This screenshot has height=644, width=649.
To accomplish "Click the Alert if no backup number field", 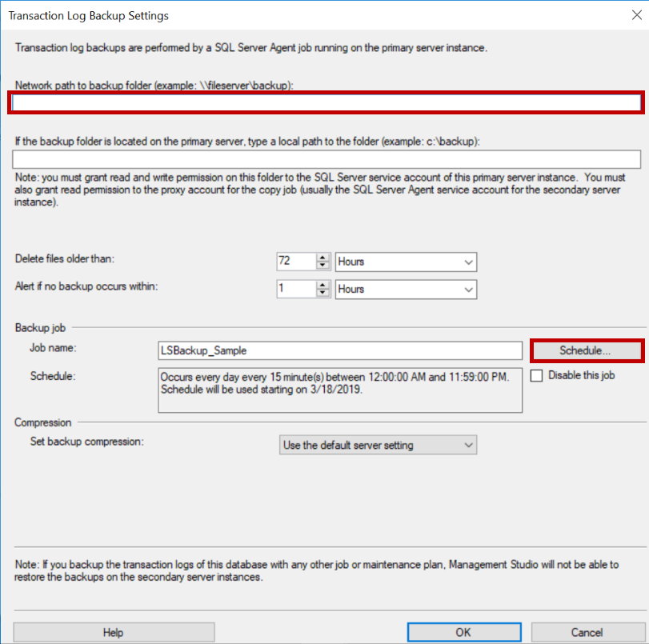I will coord(295,289).
